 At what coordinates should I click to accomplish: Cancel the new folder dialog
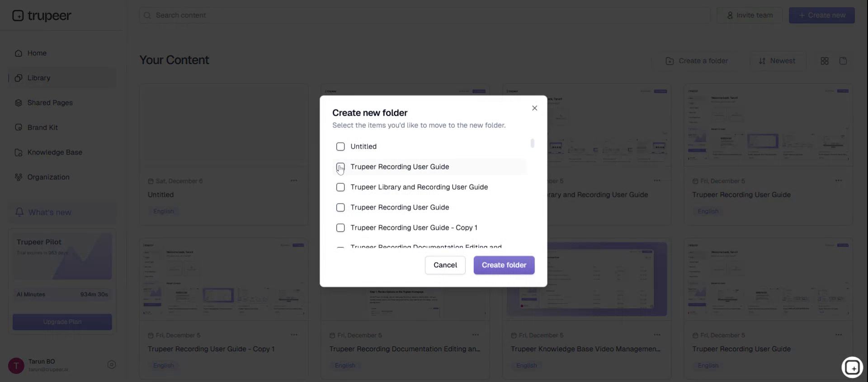pos(445,265)
